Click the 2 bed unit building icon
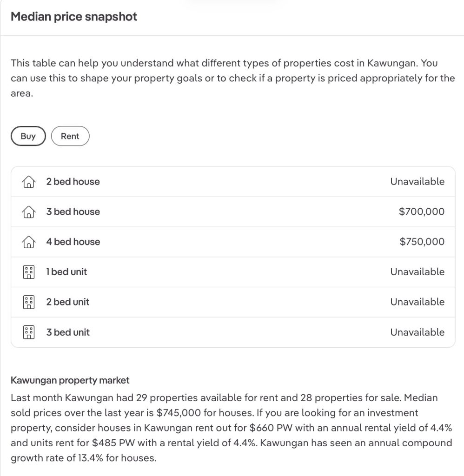The height and width of the screenshot is (476, 464). click(x=28, y=303)
